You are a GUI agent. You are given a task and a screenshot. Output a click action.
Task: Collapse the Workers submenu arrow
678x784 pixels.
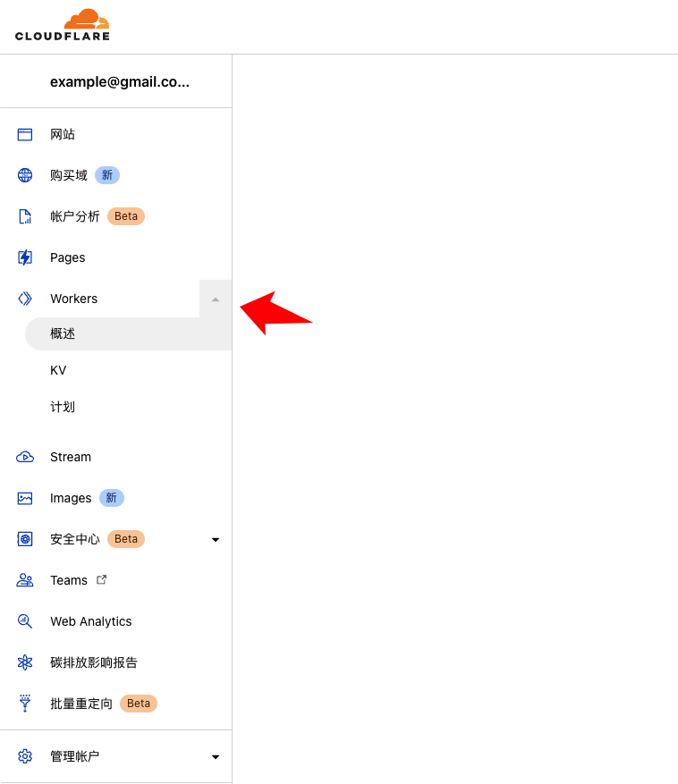click(216, 299)
